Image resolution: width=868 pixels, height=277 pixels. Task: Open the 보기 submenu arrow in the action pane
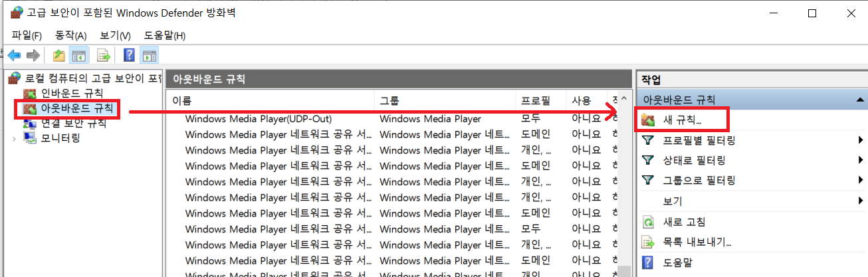point(861,201)
